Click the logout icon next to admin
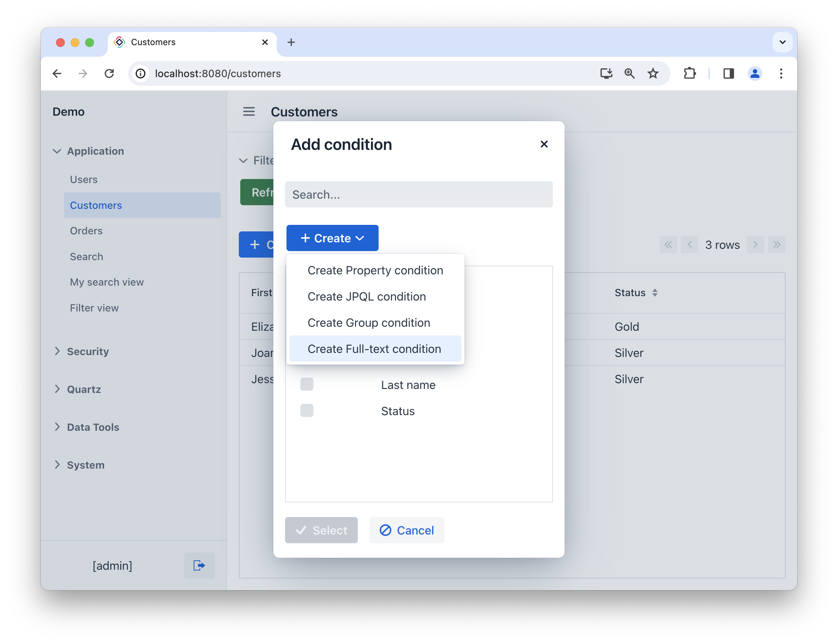Screen dimensions: 838x644 199,565
